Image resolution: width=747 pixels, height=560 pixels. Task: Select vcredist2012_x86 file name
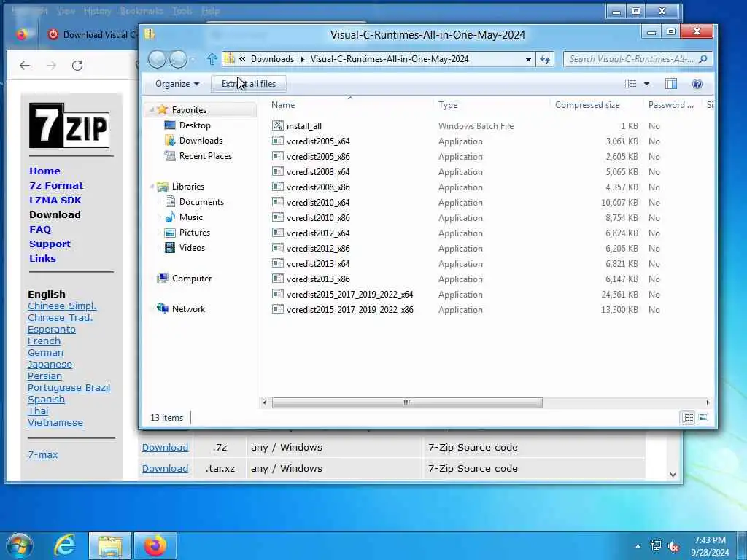(x=318, y=249)
